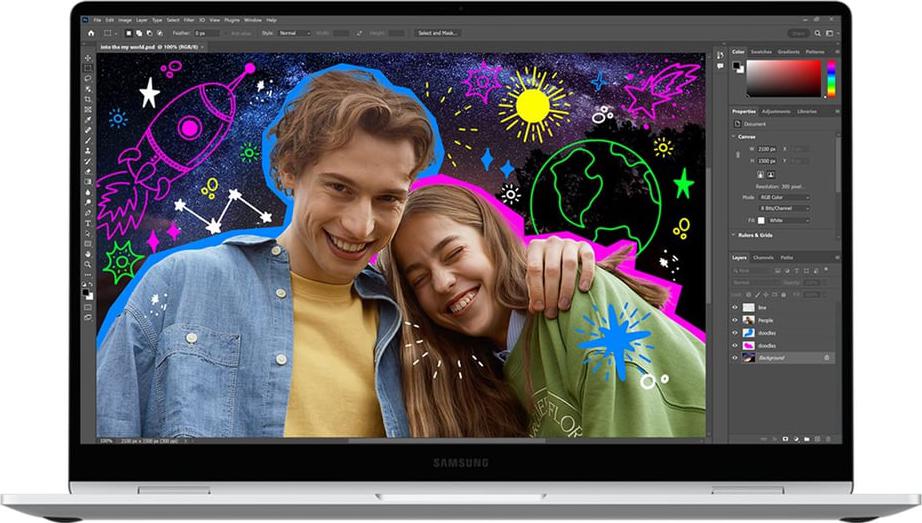
Task: Hide the People layer
Action: 735,320
